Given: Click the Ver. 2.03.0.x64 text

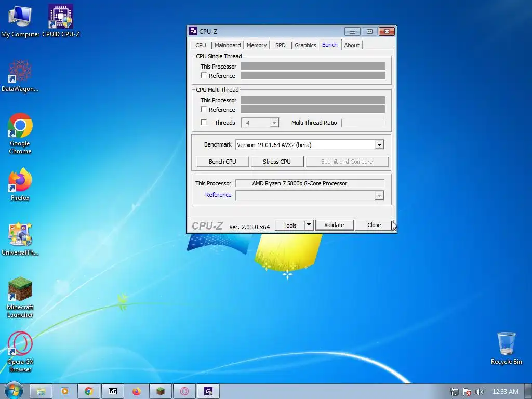Looking at the screenshot, I should tap(249, 227).
